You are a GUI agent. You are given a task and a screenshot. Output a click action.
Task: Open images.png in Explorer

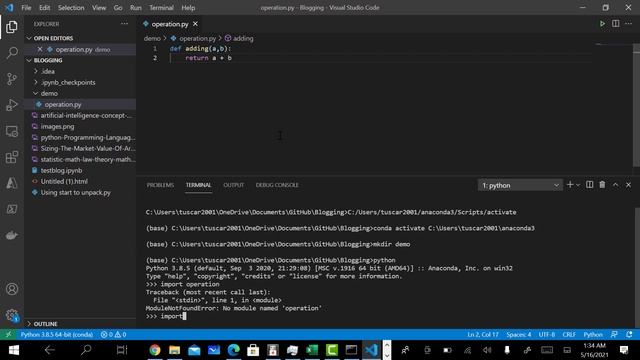tap(80, 126)
